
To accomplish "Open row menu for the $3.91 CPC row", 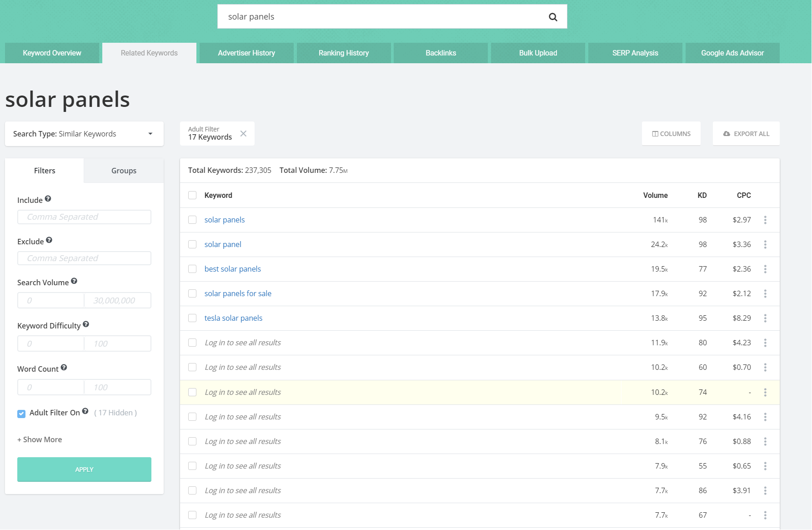I will tap(765, 490).
